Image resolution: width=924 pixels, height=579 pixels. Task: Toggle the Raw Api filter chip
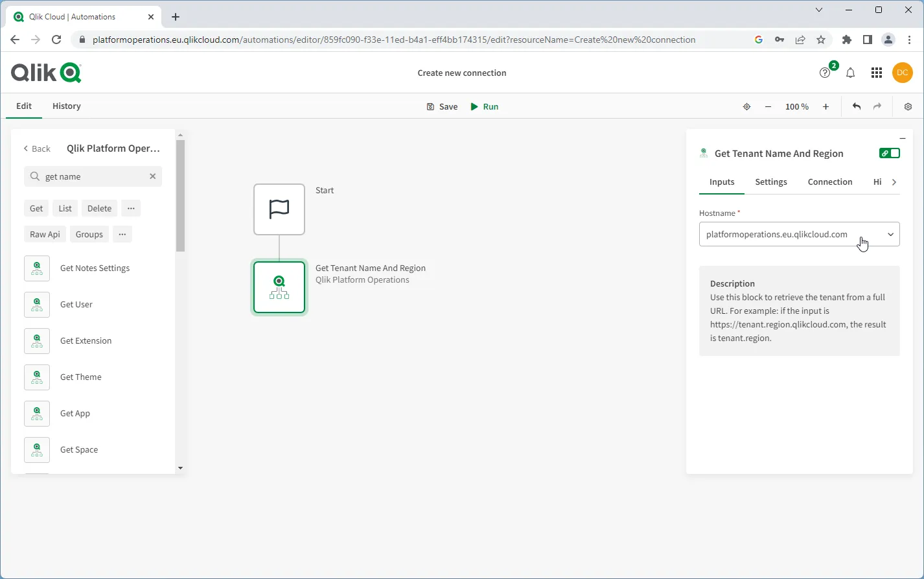pyautogui.click(x=44, y=234)
